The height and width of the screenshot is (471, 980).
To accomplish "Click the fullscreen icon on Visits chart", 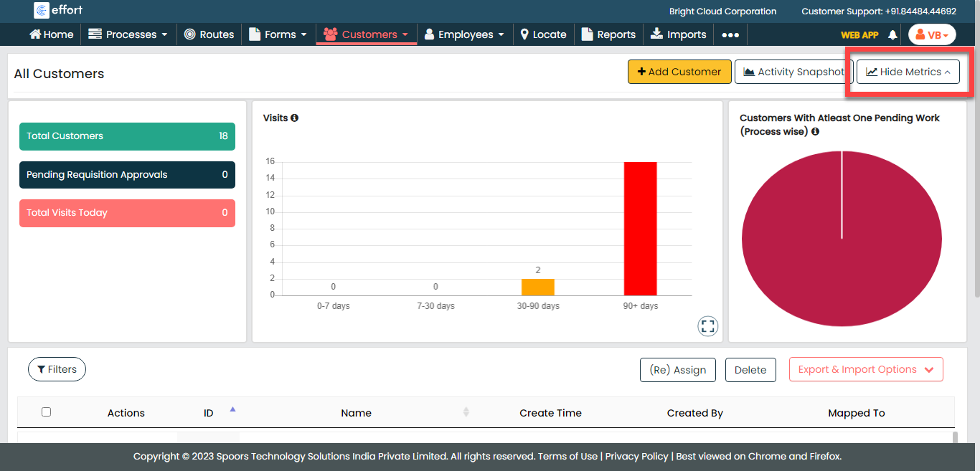I will [x=708, y=326].
